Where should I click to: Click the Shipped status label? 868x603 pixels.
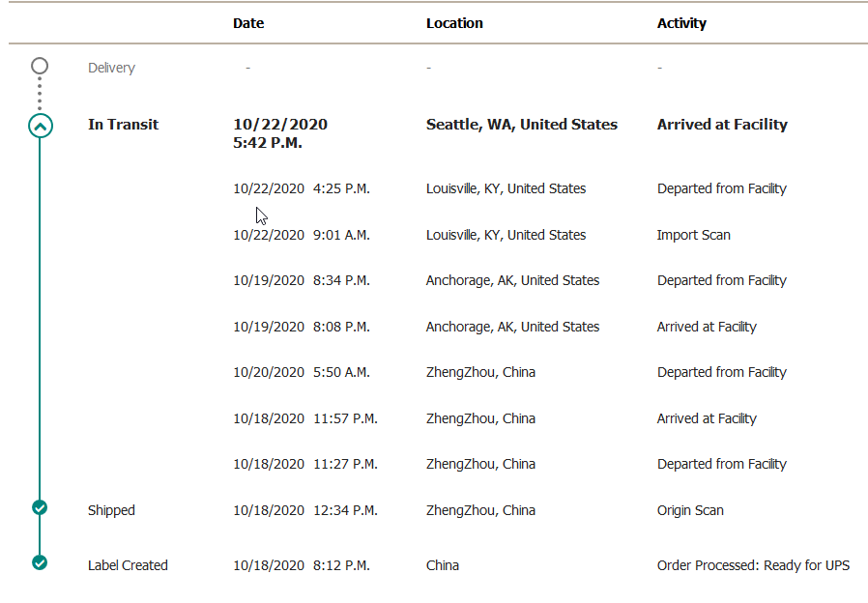click(111, 510)
